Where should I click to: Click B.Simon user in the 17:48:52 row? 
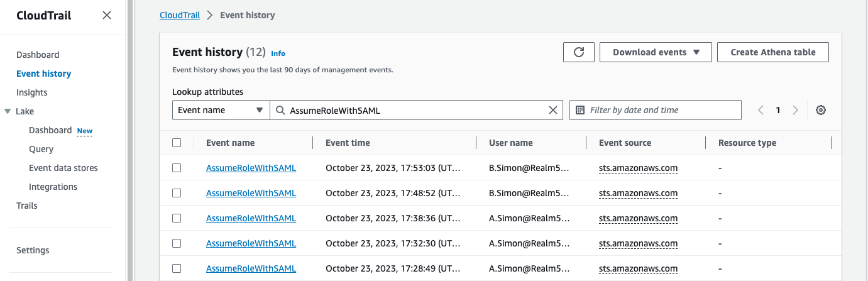tap(529, 193)
